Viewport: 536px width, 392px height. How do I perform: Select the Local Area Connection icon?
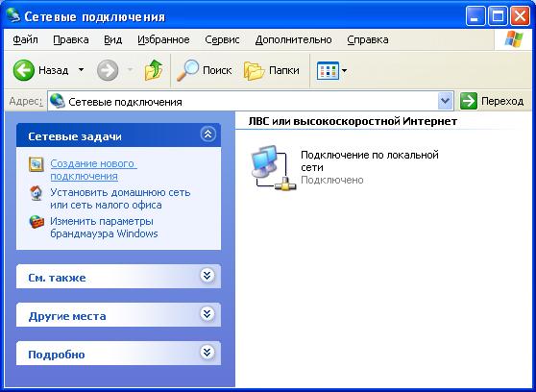coord(274,167)
